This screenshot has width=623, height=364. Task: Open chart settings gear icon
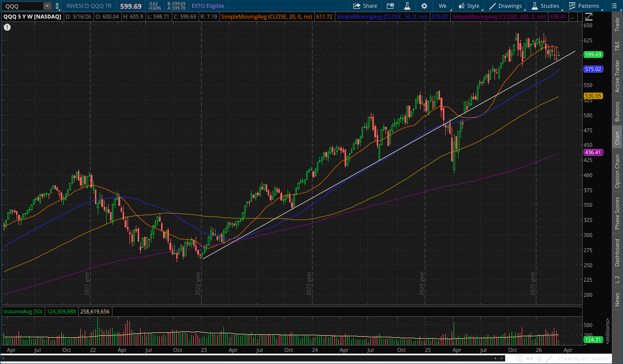click(424, 6)
